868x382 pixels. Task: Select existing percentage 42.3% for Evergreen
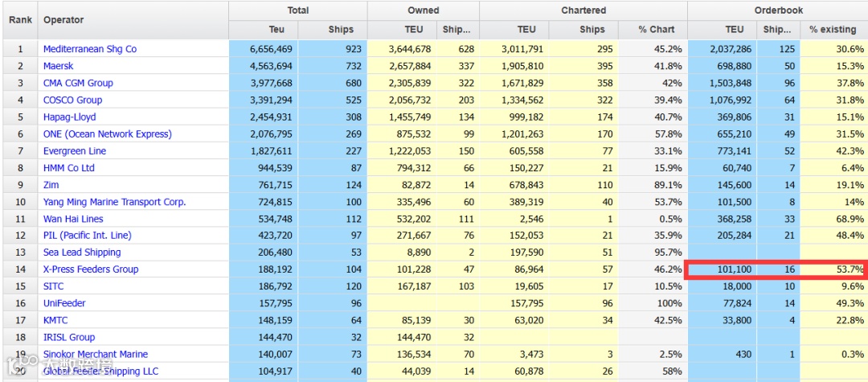pyautogui.click(x=850, y=151)
